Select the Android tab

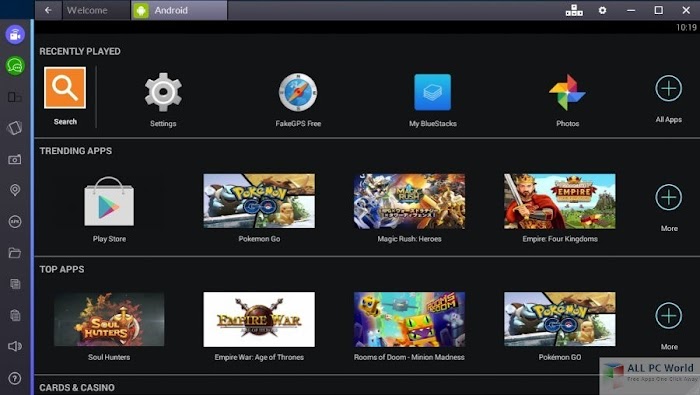(x=179, y=10)
